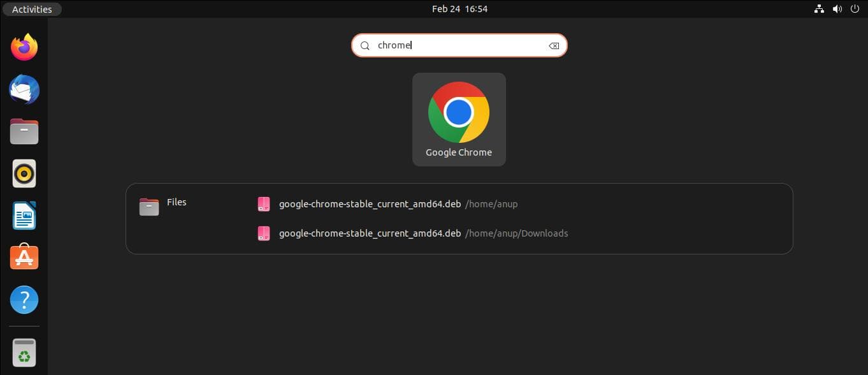The image size is (868, 375).
Task: Open LibreOffice Writer from the dock
Action: click(x=24, y=216)
